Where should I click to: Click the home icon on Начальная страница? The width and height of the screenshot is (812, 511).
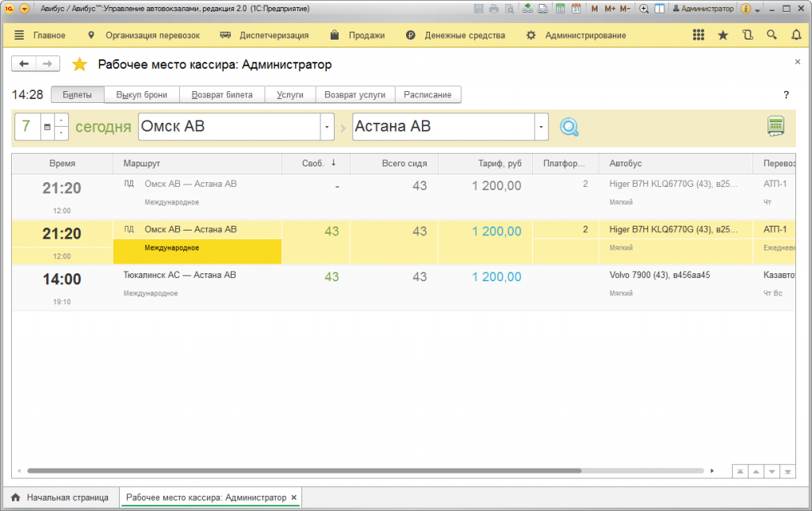[15, 498]
